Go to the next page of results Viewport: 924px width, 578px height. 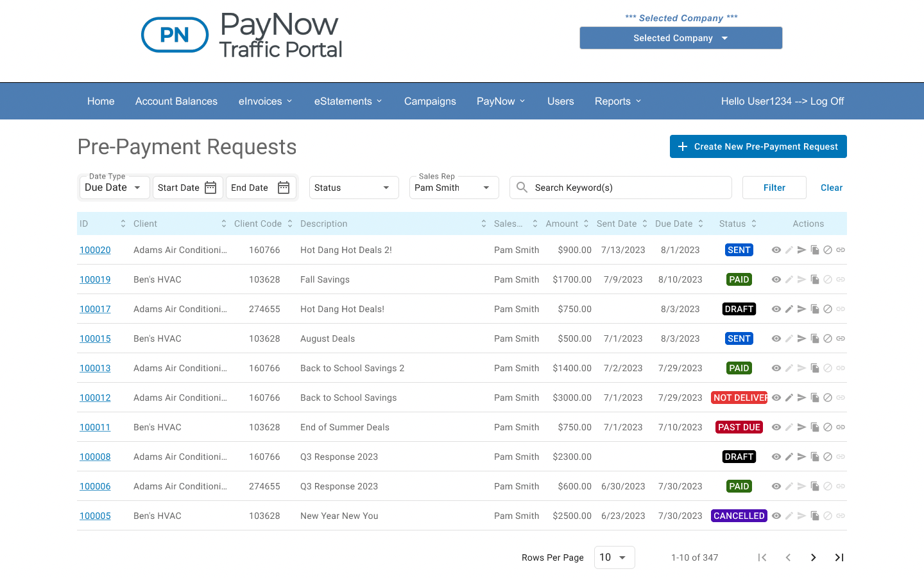point(814,557)
